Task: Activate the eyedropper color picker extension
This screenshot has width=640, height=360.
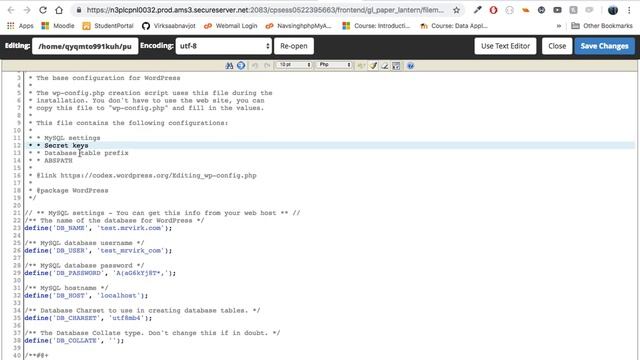Action: click(x=477, y=10)
